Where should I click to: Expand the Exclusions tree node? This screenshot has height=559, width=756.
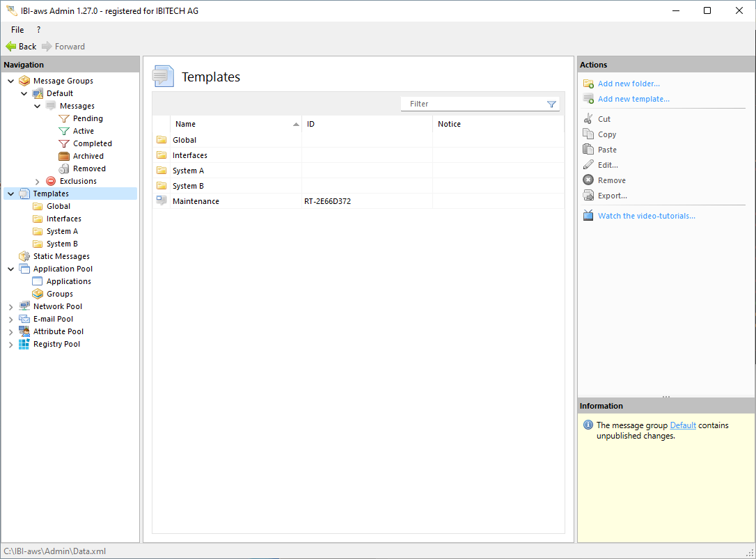pos(38,181)
